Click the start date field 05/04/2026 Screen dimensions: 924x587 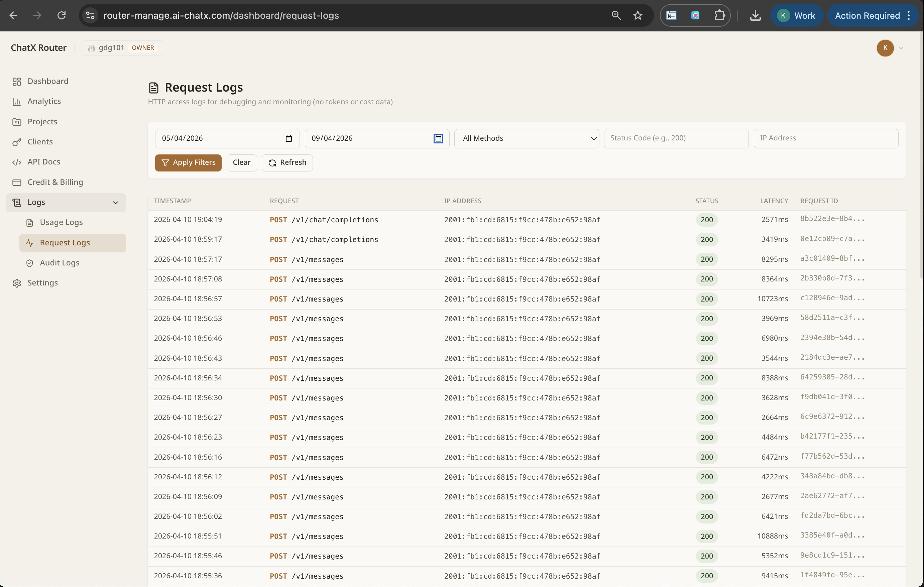pyautogui.click(x=227, y=138)
